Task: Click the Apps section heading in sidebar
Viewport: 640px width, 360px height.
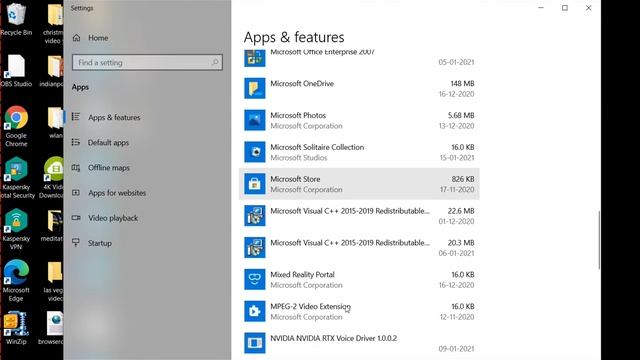Action: click(80, 87)
